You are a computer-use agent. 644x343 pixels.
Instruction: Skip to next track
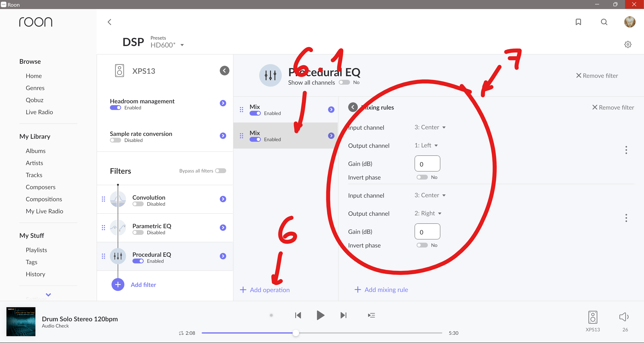pos(344,315)
